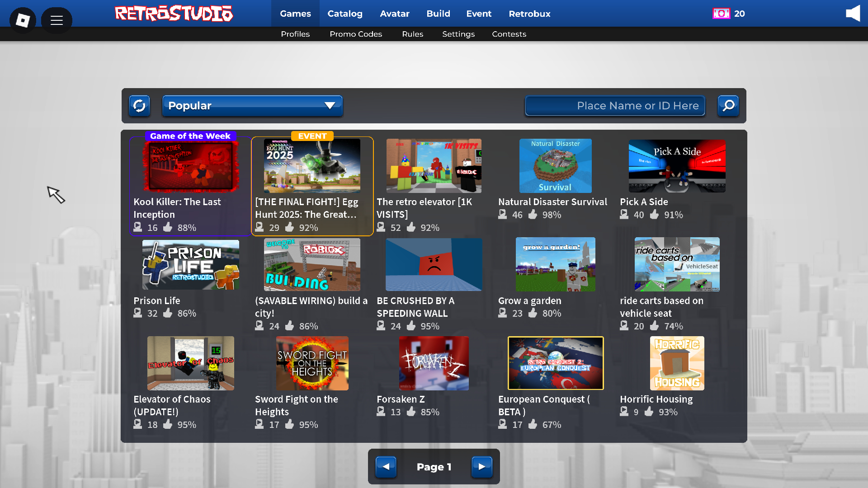Open Pick A Side thumbnail
Screen dimensions: 868x488
[x=677, y=166]
